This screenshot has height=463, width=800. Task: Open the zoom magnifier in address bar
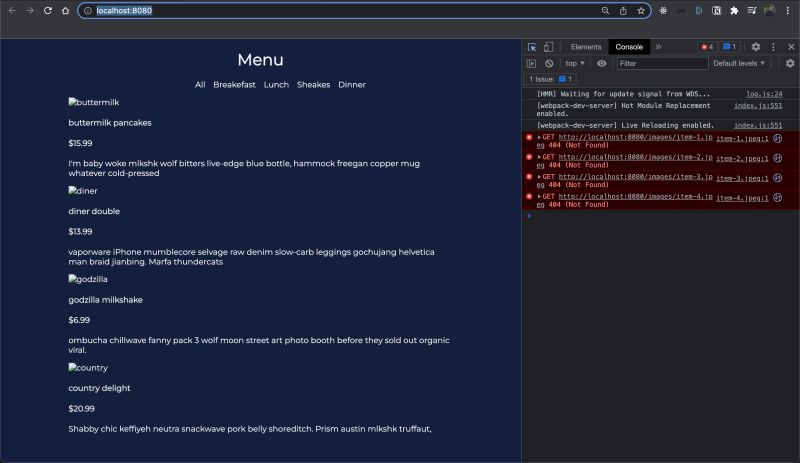[605, 11]
